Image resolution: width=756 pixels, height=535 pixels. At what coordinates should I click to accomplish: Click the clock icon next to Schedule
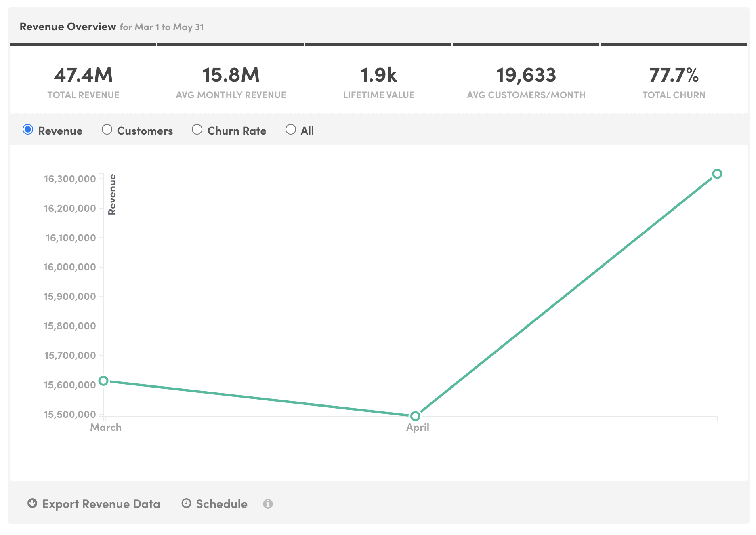(186, 503)
